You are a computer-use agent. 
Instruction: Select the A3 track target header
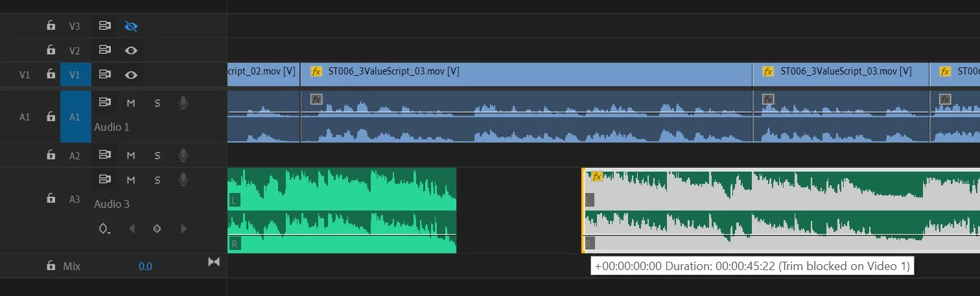click(75, 199)
